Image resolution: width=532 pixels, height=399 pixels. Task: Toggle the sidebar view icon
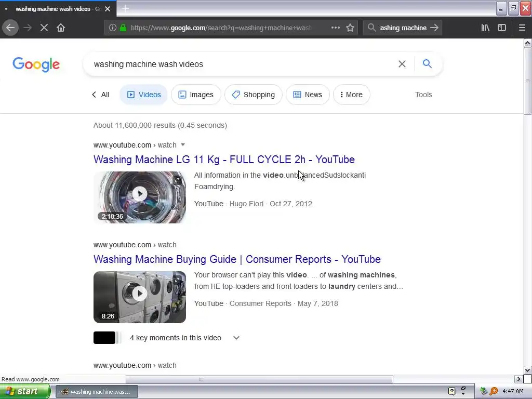502,28
